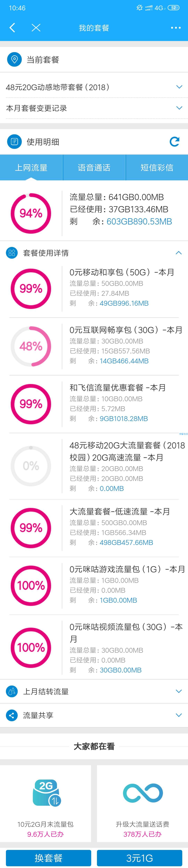Switch to 语音通话 tab
This screenshot has width=188, height=868.
94,168
